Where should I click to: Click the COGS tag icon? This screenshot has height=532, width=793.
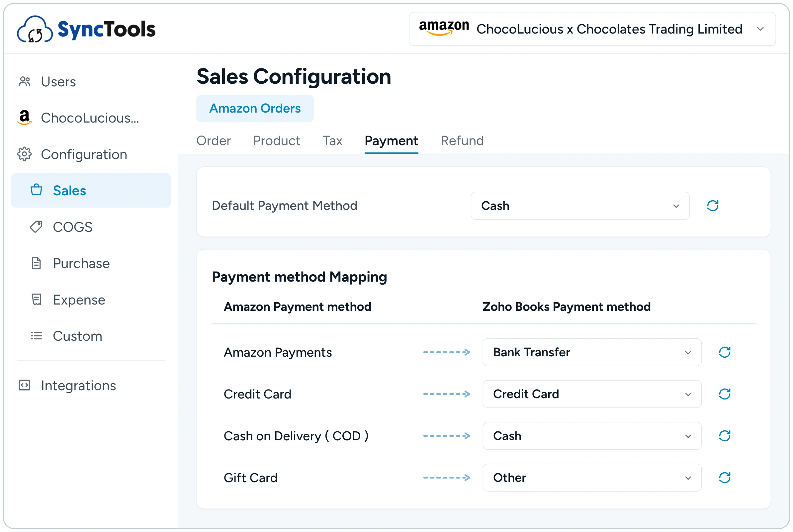[x=36, y=227]
